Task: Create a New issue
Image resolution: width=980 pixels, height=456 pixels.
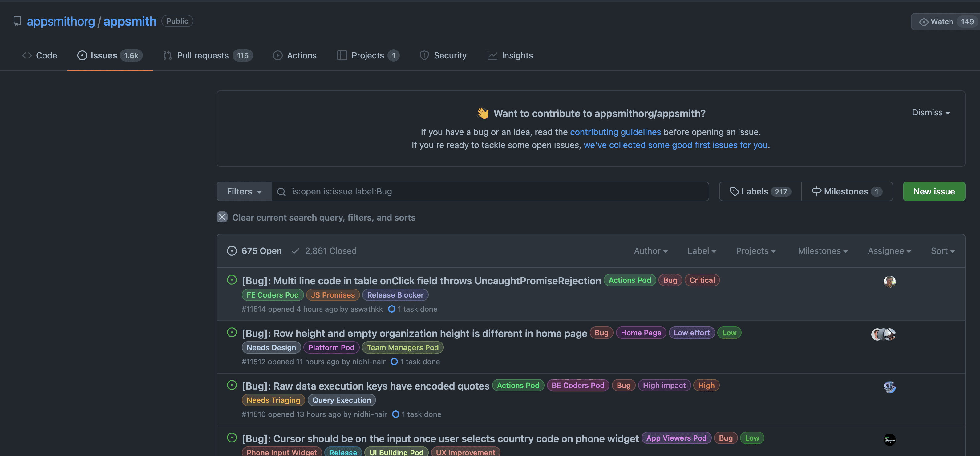Action: (934, 191)
